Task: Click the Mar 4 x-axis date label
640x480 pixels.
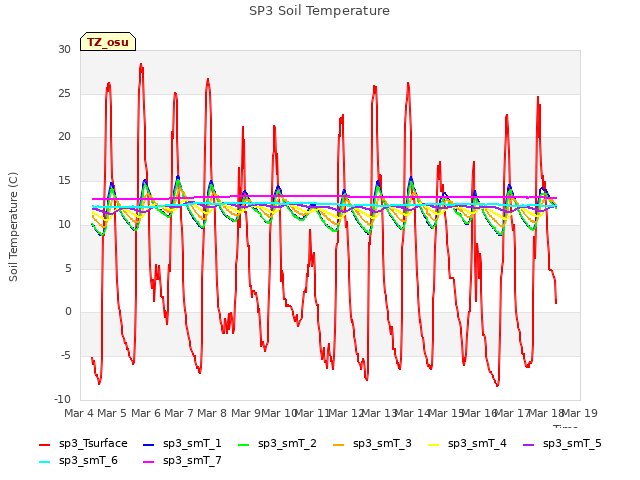Action: 79,413
